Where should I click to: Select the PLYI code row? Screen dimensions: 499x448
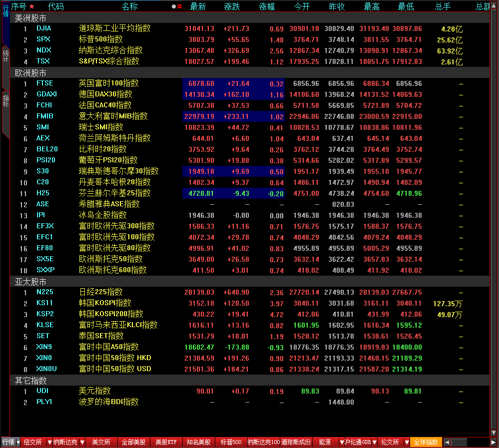click(x=44, y=402)
